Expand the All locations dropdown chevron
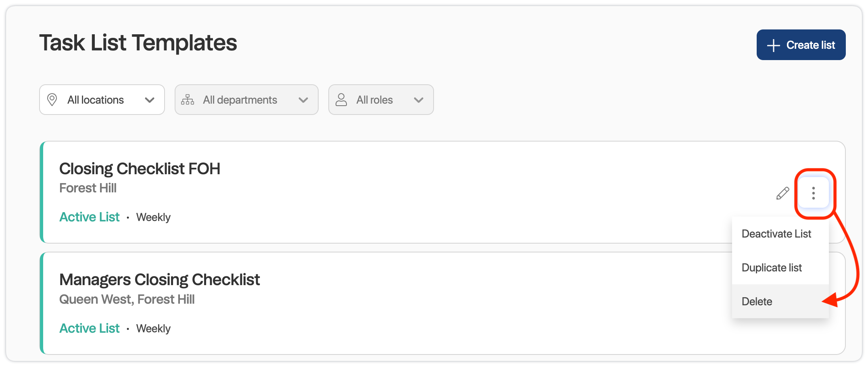Image resolution: width=868 pixels, height=367 pixels. click(x=150, y=100)
